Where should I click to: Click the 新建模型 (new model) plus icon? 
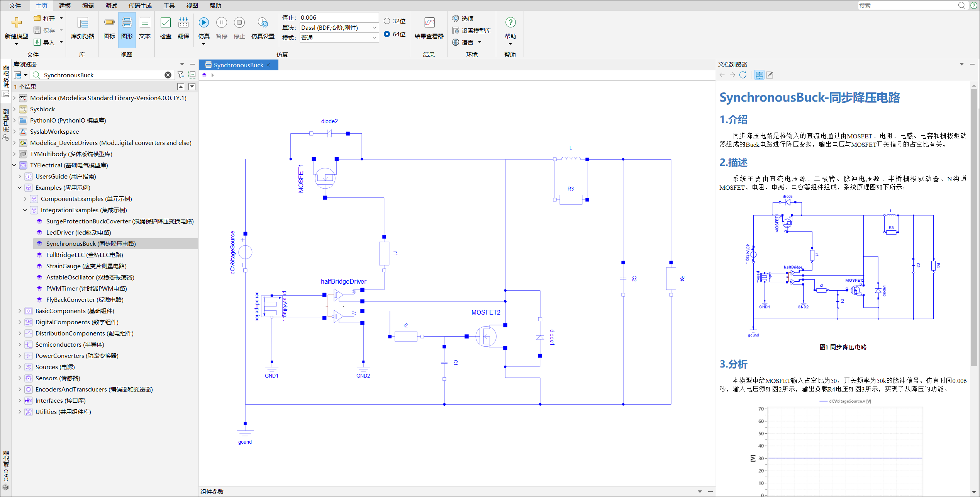click(16, 23)
